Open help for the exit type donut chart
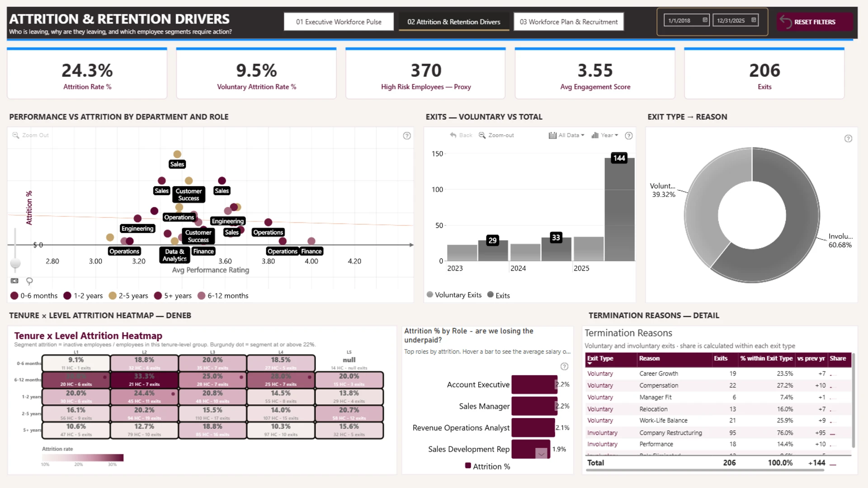Image resolution: width=868 pixels, height=488 pixels. 848,139
